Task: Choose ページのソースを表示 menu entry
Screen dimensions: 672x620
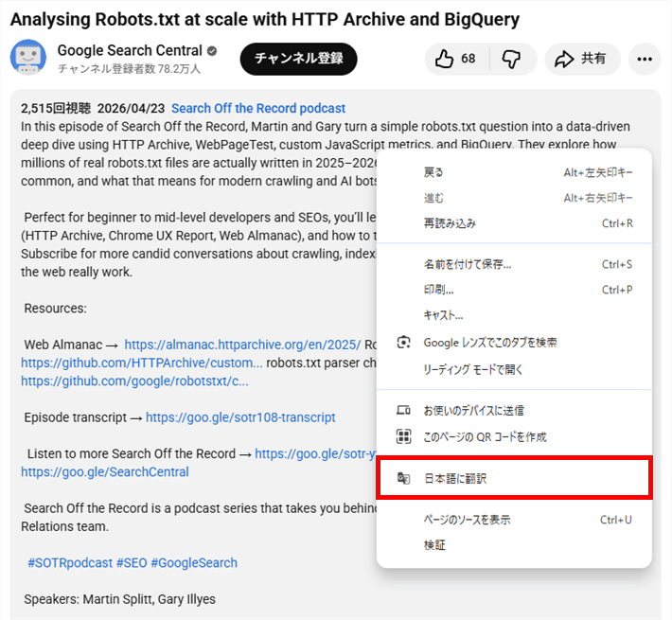Action: pyautogui.click(x=514, y=520)
